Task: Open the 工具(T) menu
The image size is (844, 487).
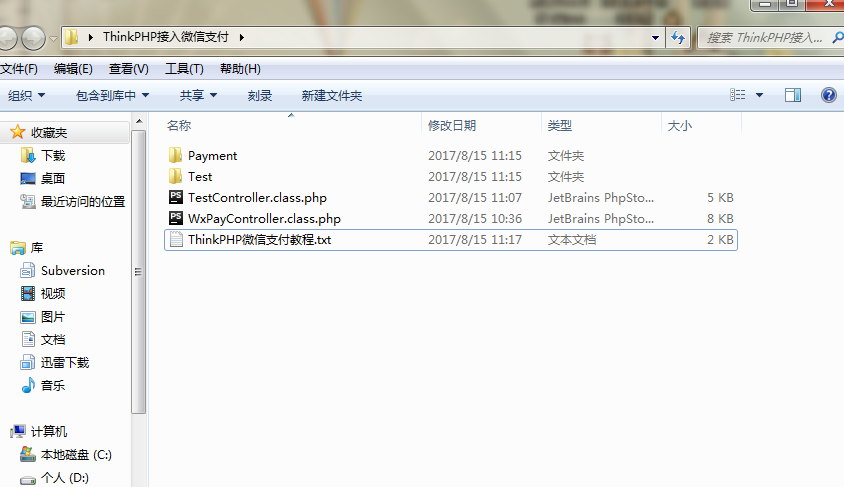Action: click(184, 69)
